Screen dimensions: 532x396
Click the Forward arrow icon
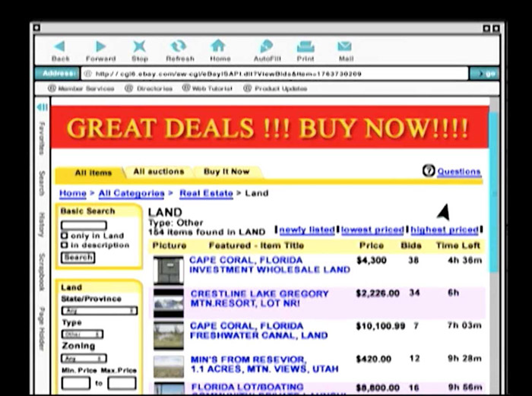101,46
